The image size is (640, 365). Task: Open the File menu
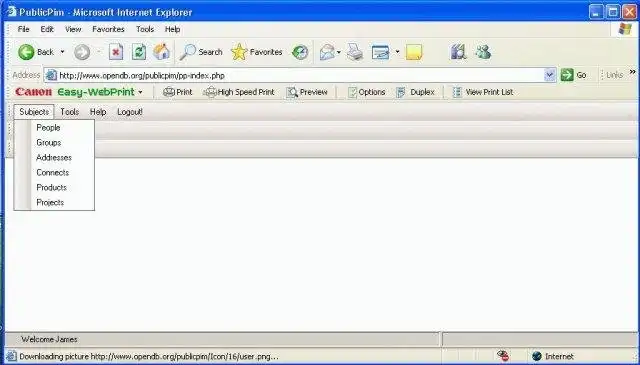tap(23, 29)
